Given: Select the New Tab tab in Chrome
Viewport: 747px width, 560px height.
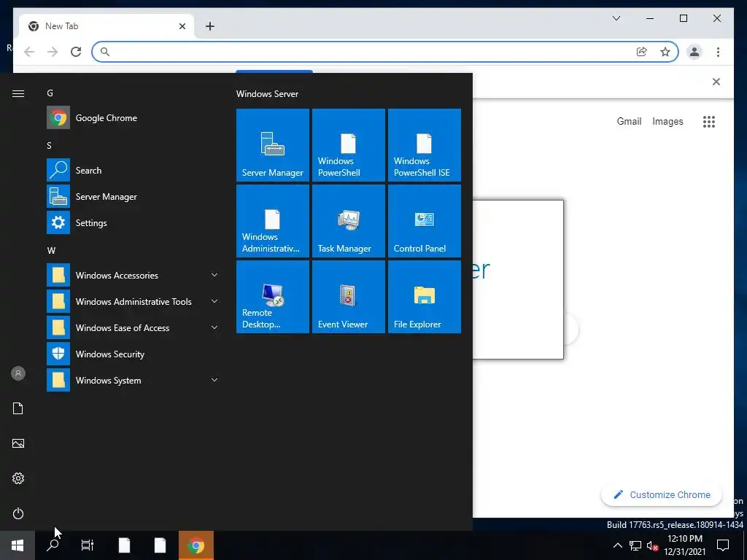Looking at the screenshot, I should [107, 26].
